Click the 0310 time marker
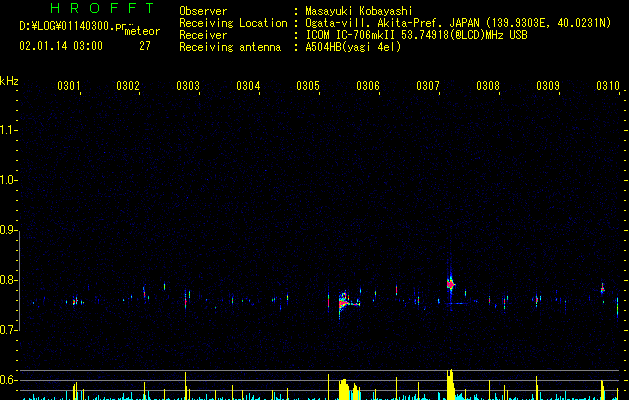This screenshot has width=629, height=400. coord(608,86)
